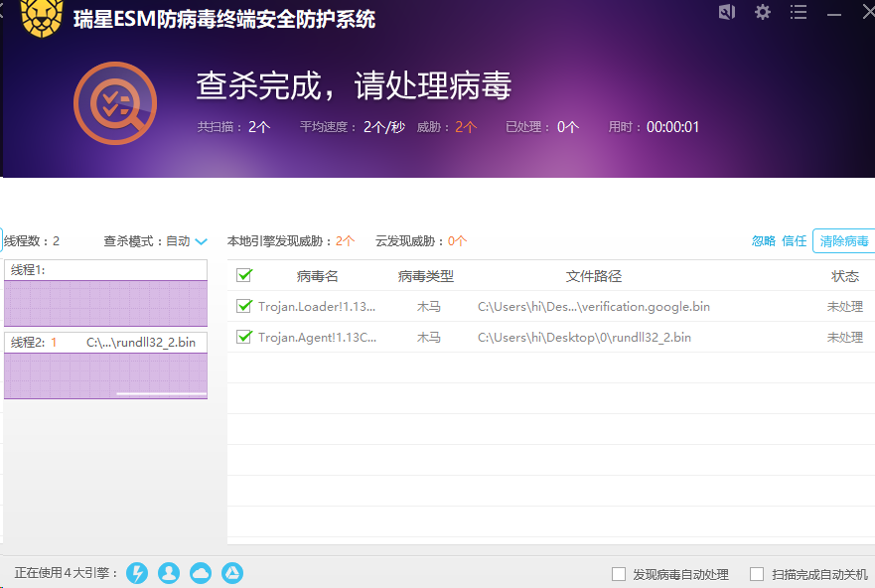Toggle the select-all checkbox in table header
This screenshot has width=875, height=588.
click(x=244, y=275)
